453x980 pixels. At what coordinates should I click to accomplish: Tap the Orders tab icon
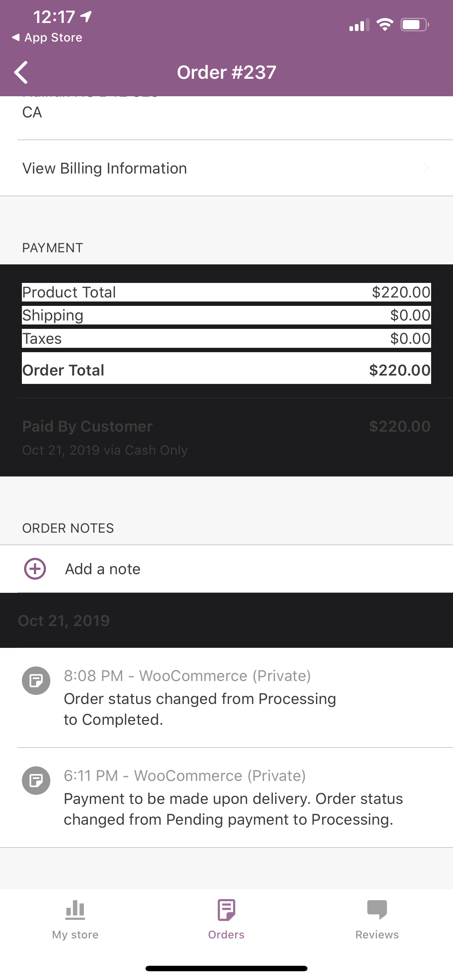pyautogui.click(x=226, y=910)
